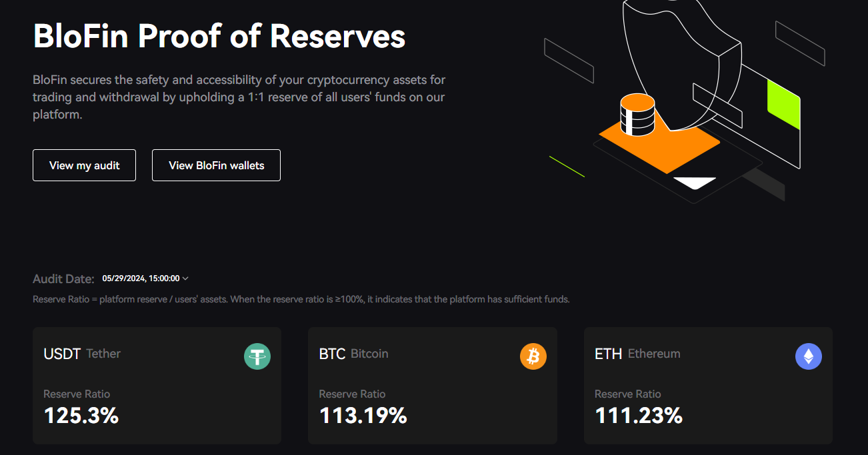Open the View my audit page
The width and height of the screenshot is (868, 455).
point(84,165)
